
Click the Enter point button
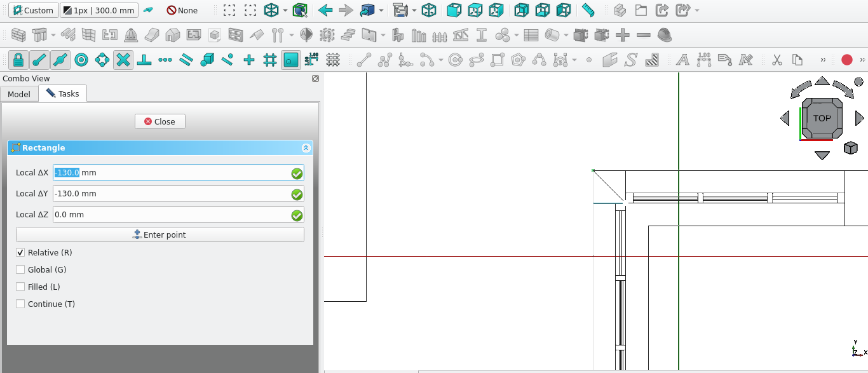(x=160, y=235)
